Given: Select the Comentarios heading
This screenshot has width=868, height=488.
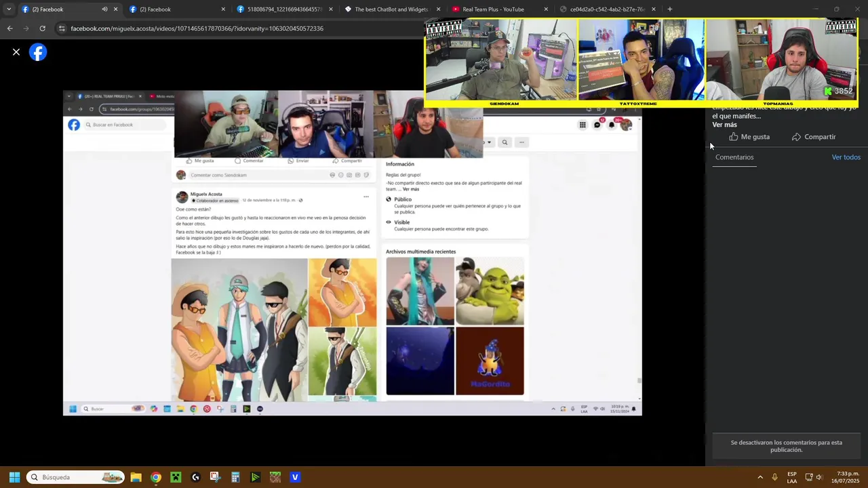Looking at the screenshot, I should pyautogui.click(x=734, y=157).
